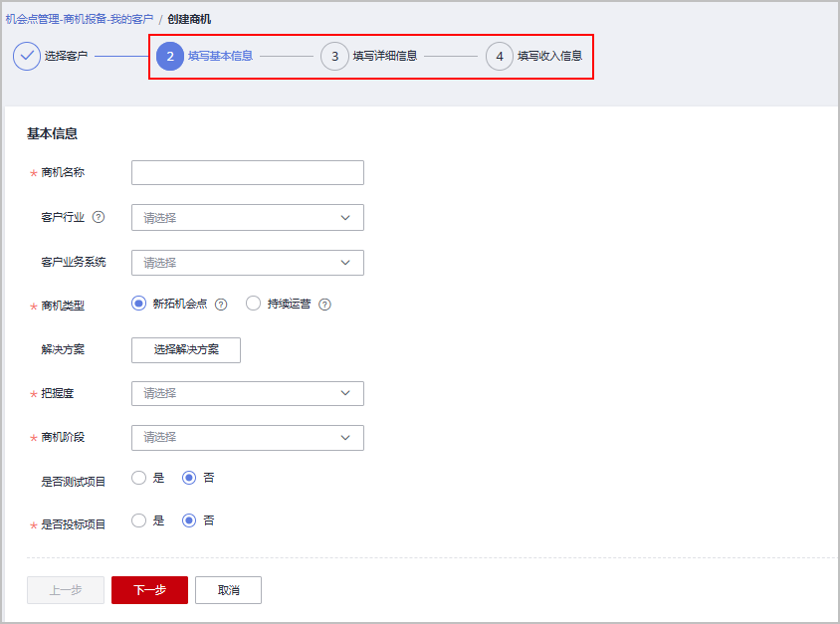The height and width of the screenshot is (624, 840).
Task: Click the step 2 circle 填写基本信息
Action: point(169,57)
